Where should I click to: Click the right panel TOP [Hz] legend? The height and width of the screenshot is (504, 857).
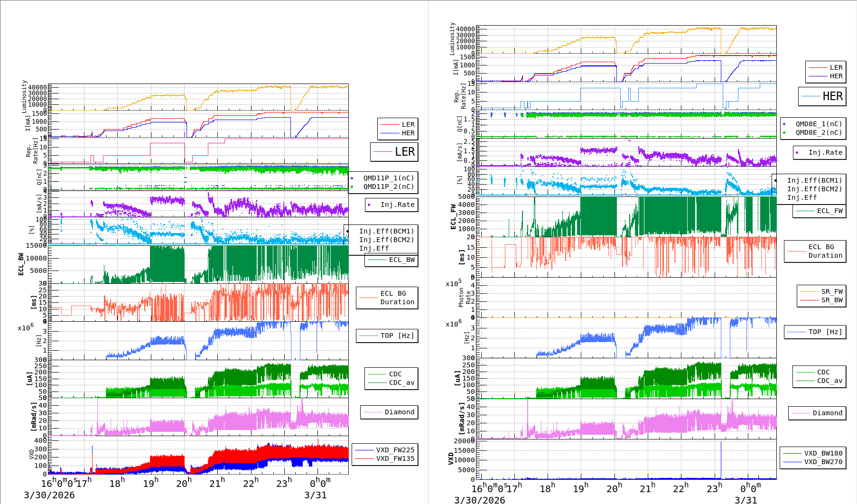[x=815, y=332]
